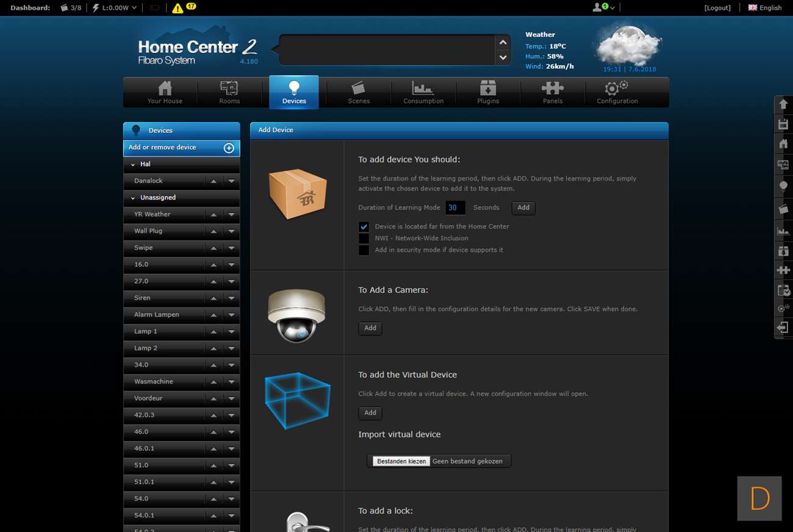Click the blue cube virtual device image
Viewport: 793px width, 532px height.
298,400
